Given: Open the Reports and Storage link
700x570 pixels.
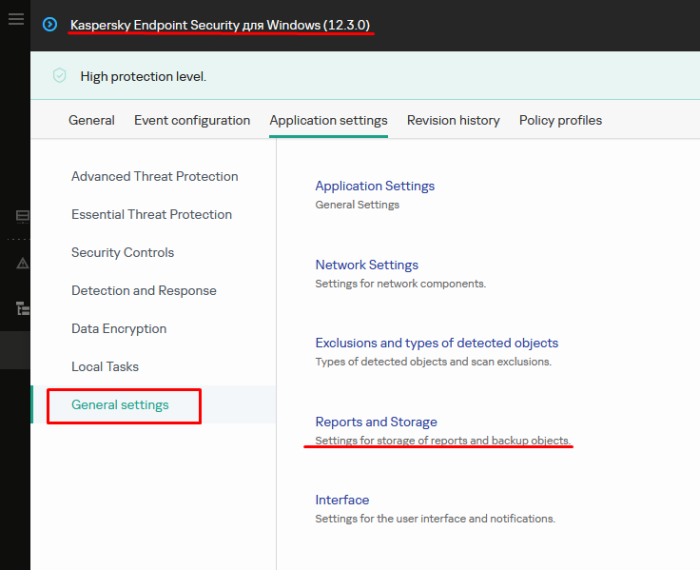Looking at the screenshot, I should [x=376, y=422].
